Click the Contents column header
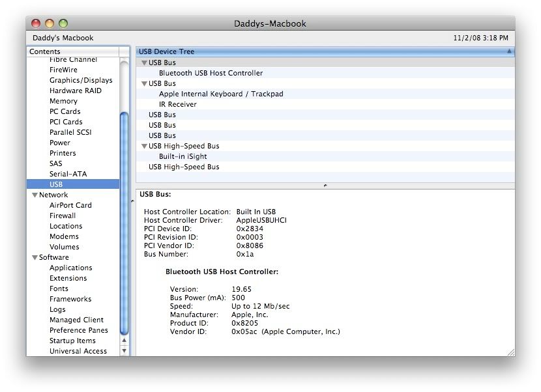Viewport: 541px width, 392px height. pyautogui.click(x=73, y=51)
